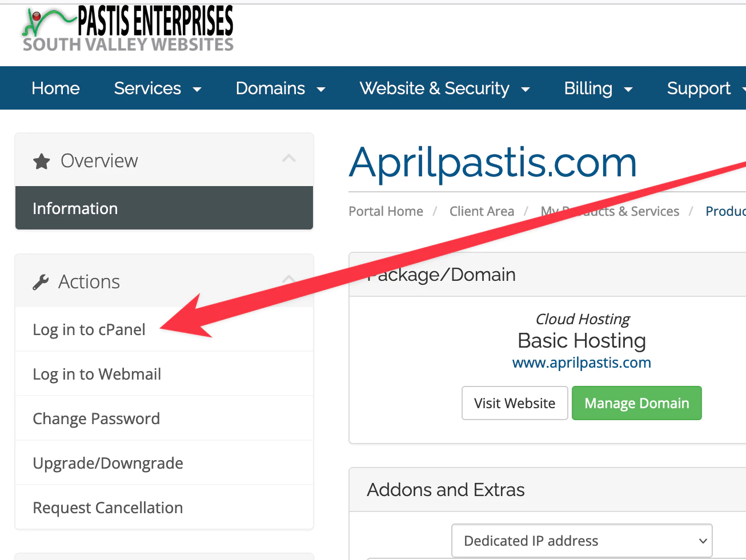Collapse the Overview panel

click(289, 159)
